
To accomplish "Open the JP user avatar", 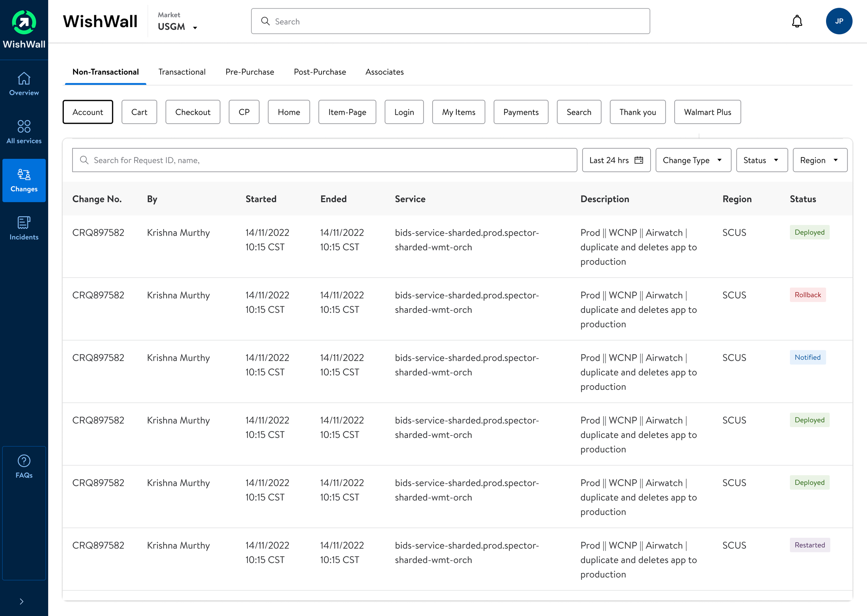I will coord(839,21).
